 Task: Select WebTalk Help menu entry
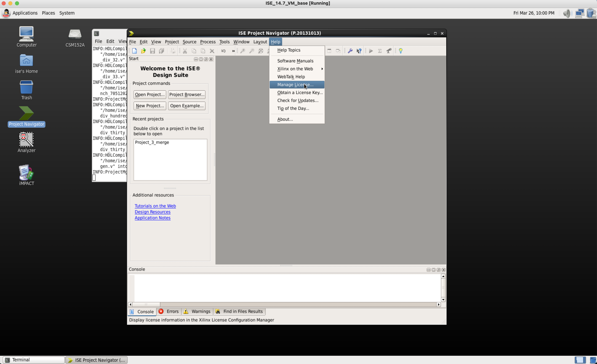[x=297, y=77]
